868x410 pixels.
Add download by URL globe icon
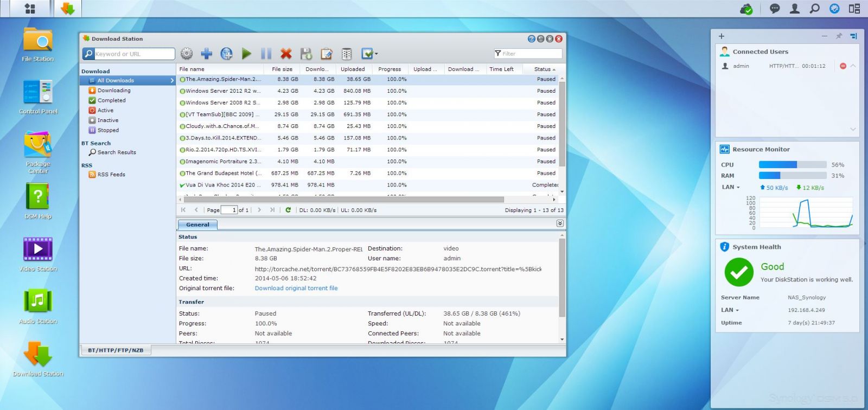[227, 54]
